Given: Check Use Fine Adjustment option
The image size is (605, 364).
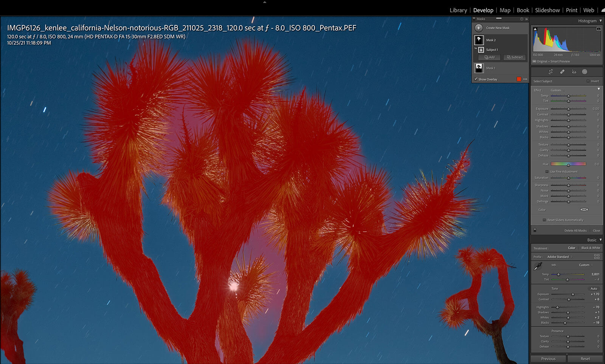Looking at the screenshot, I should (x=547, y=172).
